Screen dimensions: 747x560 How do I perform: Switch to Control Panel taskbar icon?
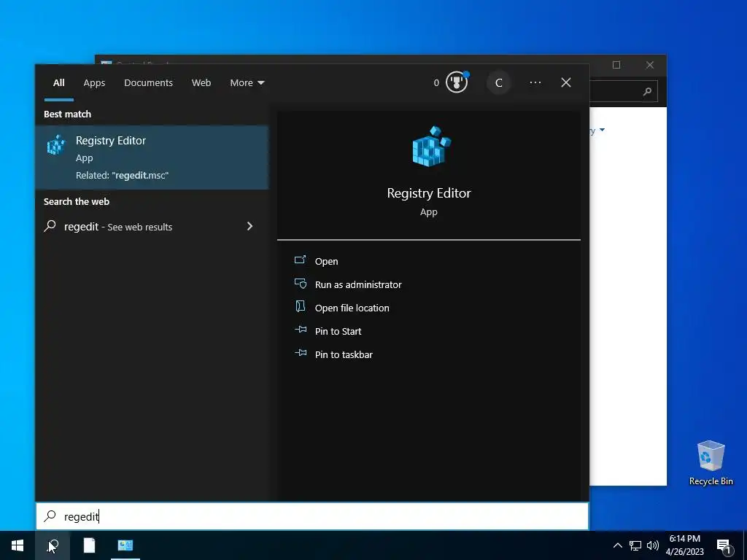[125, 545]
